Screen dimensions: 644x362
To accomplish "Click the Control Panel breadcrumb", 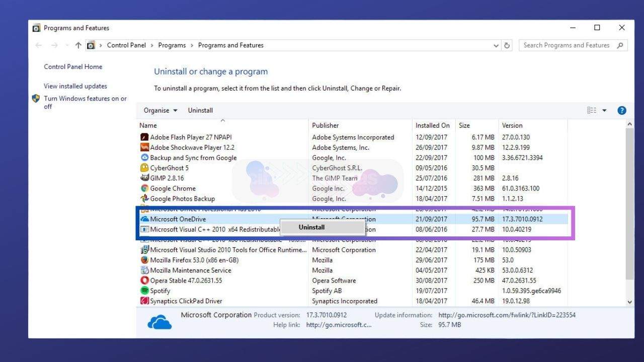I will tap(126, 45).
